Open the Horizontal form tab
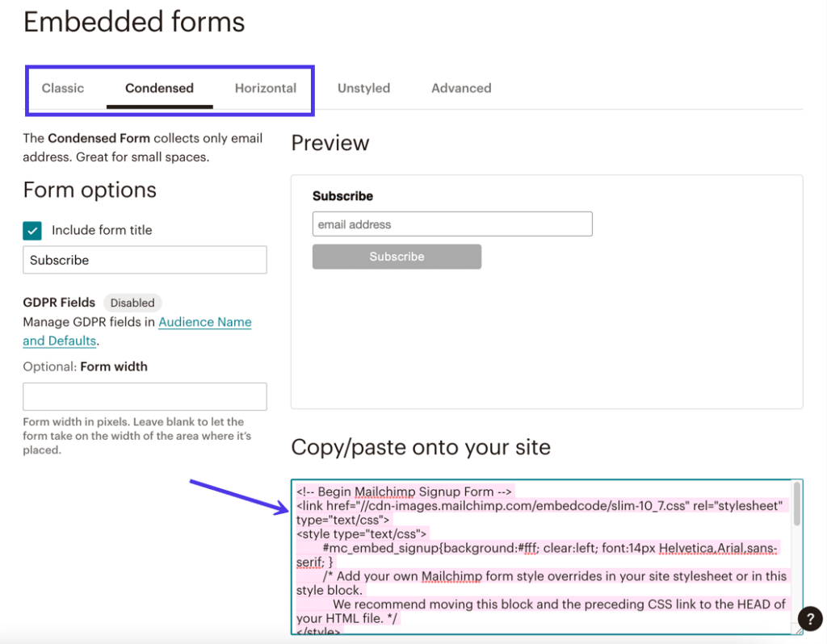This screenshot has width=827, height=644. [265, 88]
